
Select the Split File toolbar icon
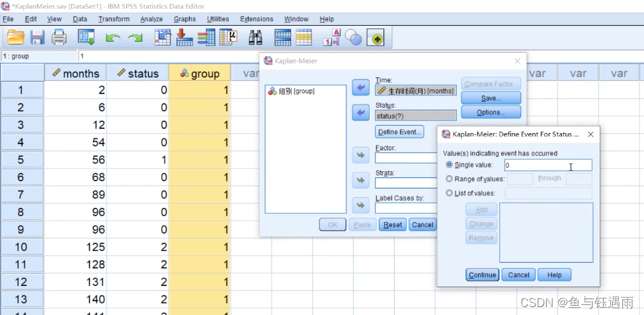tap(282, 38)
